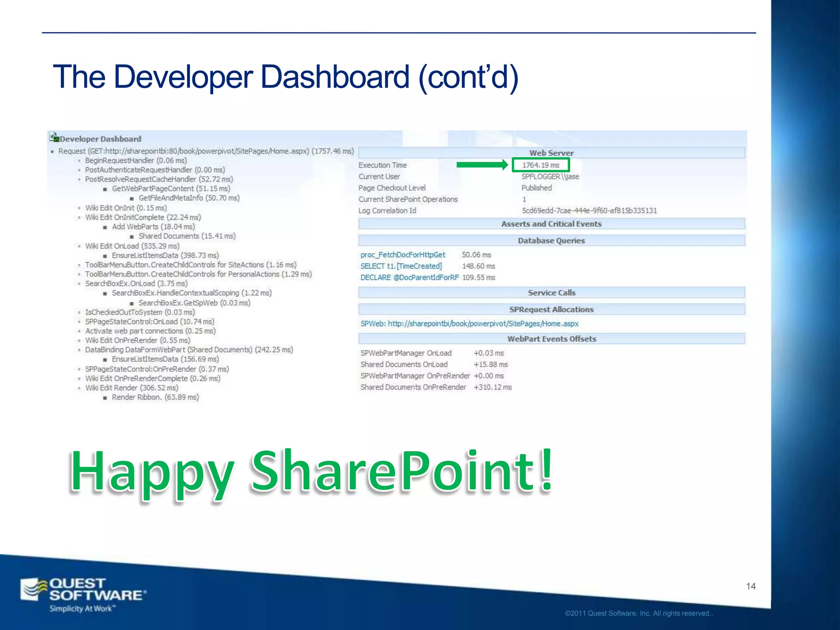Click the 1764.19 ms execution time value
The height and width of the screenshot is (630, 840).
[541, 165]
